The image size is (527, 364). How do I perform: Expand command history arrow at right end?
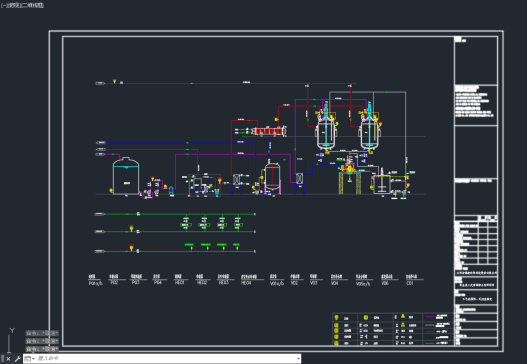pos(298,359)
